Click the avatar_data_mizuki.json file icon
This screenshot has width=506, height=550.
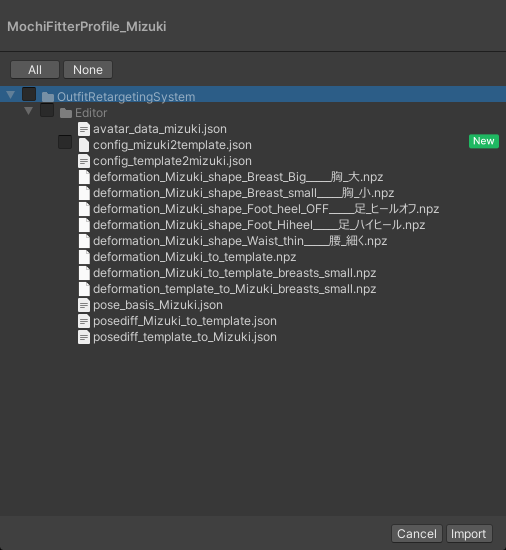point(84,129)
